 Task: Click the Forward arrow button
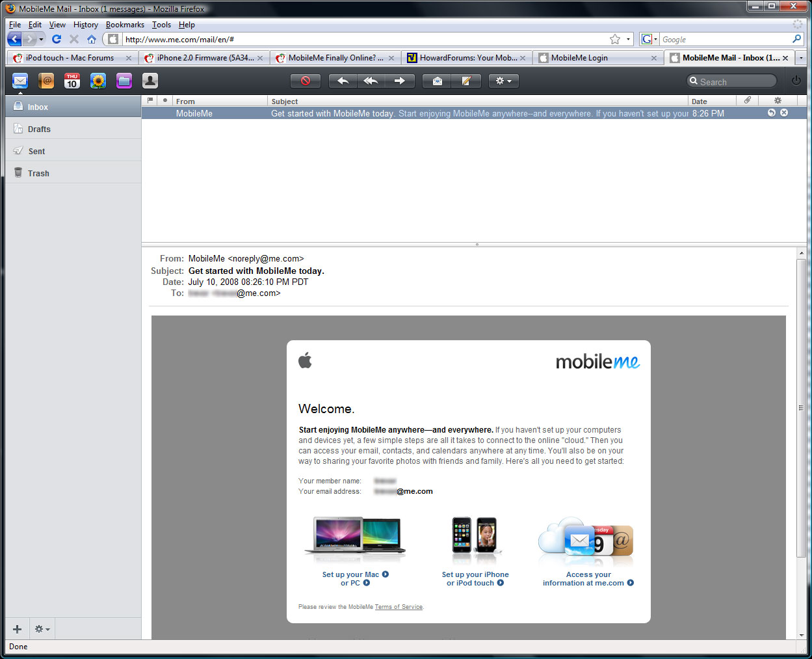point(399,81)
